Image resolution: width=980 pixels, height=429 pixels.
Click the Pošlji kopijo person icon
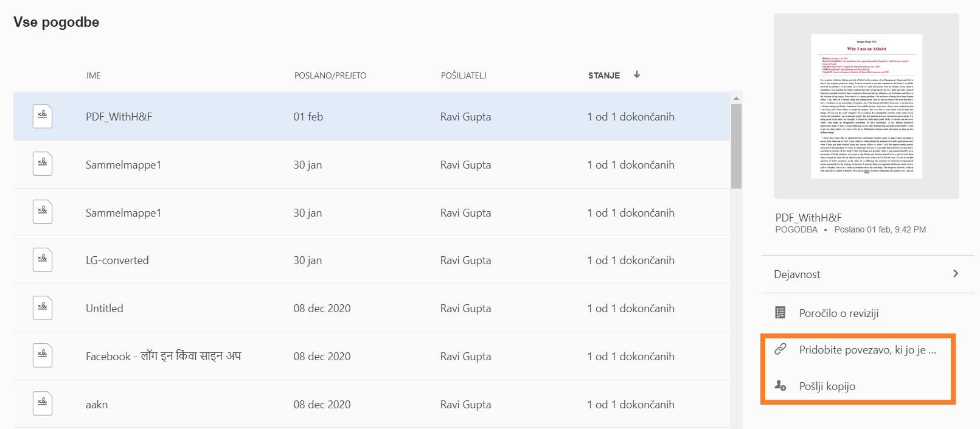coord(780,386)
